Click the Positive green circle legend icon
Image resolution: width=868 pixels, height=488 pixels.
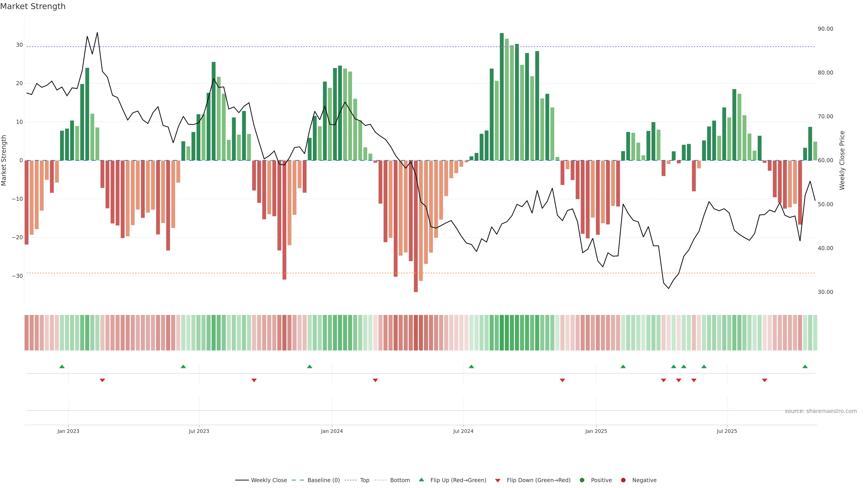click(x=582, y=480)
